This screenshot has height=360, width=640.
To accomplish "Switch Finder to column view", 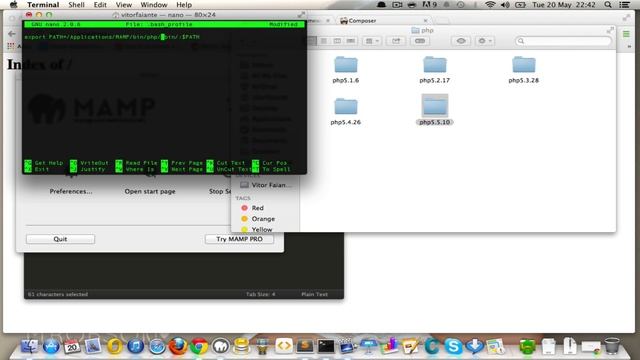I will click(x=337, y=41).
